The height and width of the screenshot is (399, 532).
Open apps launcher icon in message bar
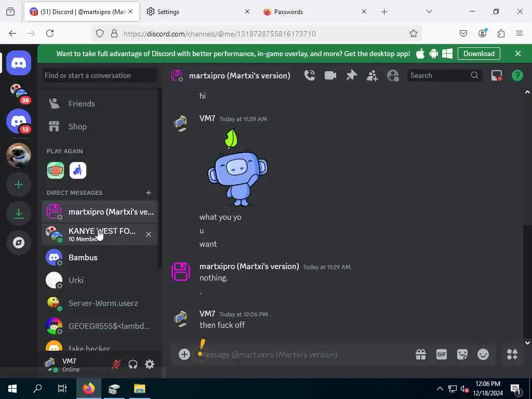coord(512,354)
